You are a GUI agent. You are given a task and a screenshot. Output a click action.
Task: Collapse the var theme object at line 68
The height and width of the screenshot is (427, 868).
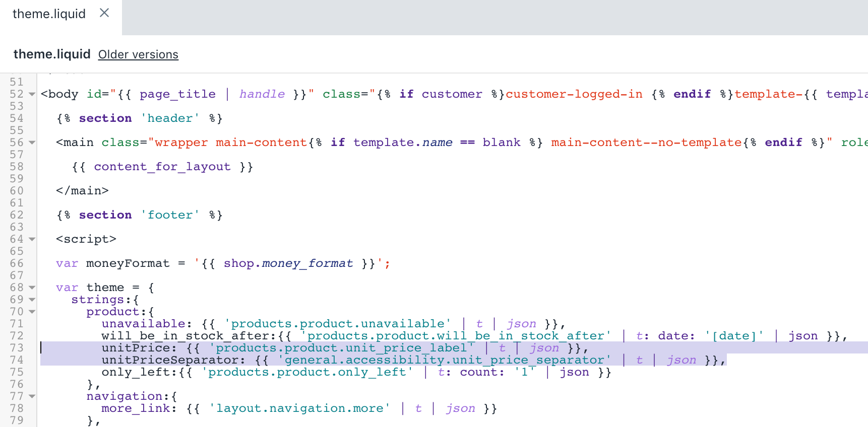[32, 288]
